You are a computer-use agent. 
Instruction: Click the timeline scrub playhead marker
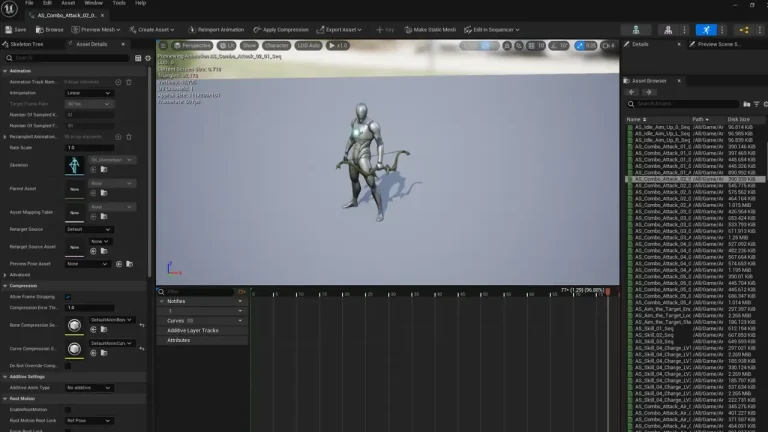click(x=608, y=292)
